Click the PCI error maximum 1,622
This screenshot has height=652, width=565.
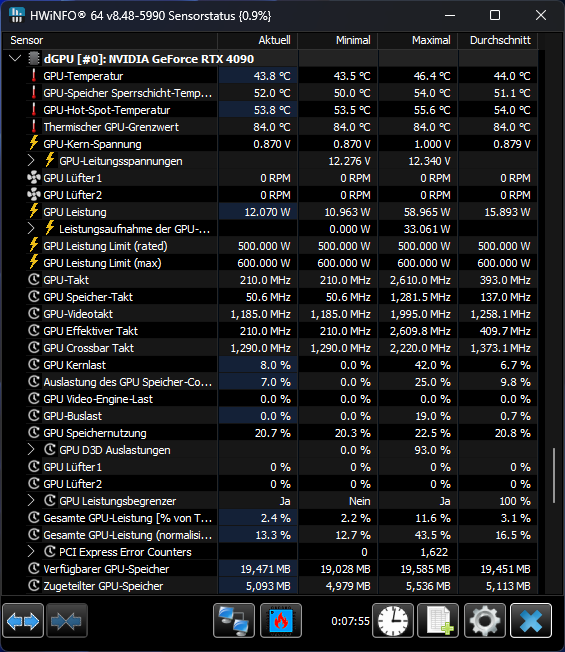coord(434,552)
